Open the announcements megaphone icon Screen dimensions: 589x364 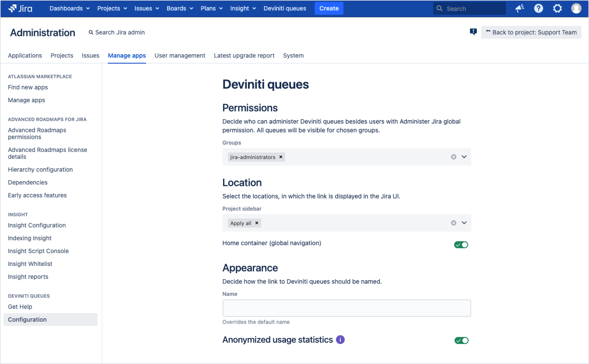[520, 8]
